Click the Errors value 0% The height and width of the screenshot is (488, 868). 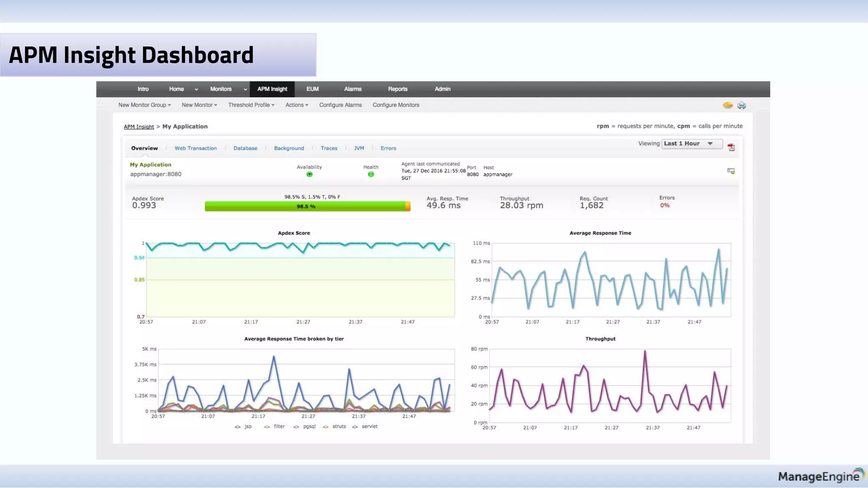coord(665,205)
